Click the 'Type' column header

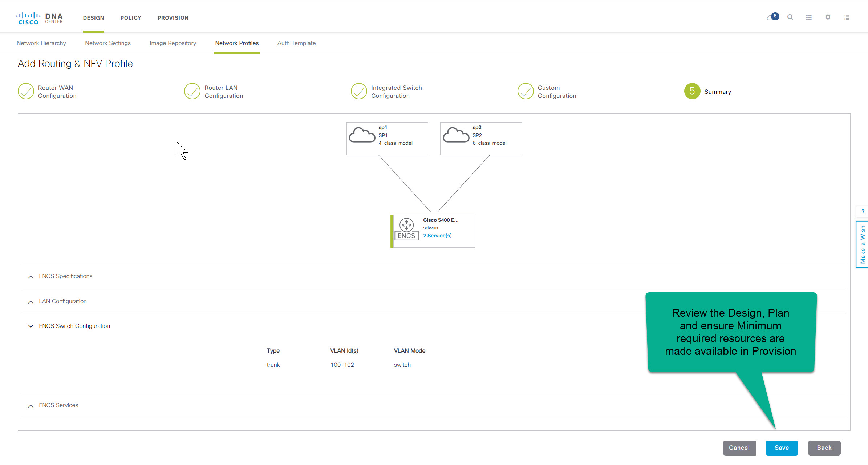point(273,350)
